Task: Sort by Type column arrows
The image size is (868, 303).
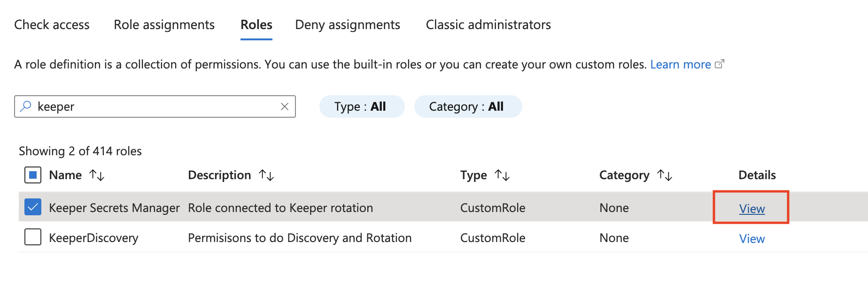Action: coord(502,175)
